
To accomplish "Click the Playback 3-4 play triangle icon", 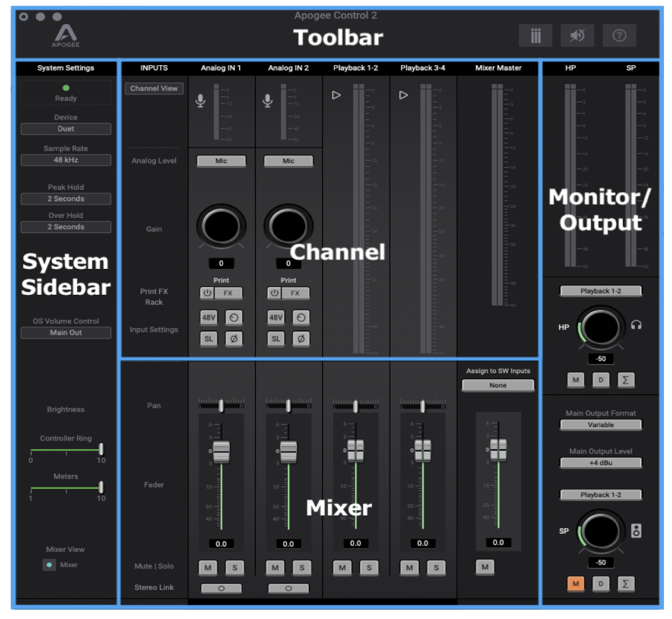I will click(x=403, y=95).
